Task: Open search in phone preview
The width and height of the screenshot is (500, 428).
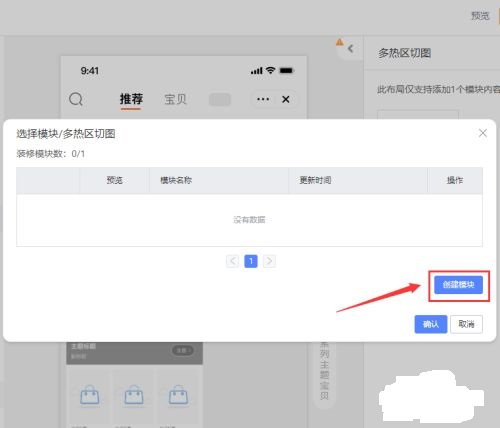Action: pos(76,99)
